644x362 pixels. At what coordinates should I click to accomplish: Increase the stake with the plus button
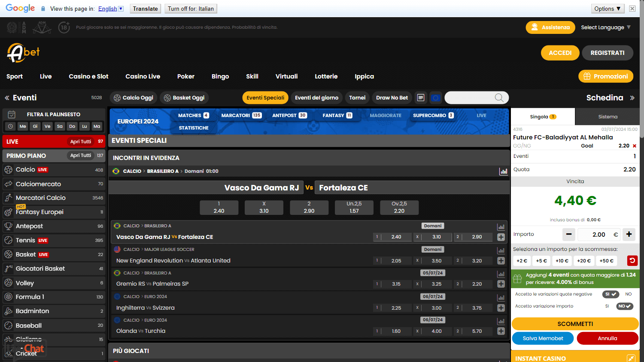tap(629, 234)
